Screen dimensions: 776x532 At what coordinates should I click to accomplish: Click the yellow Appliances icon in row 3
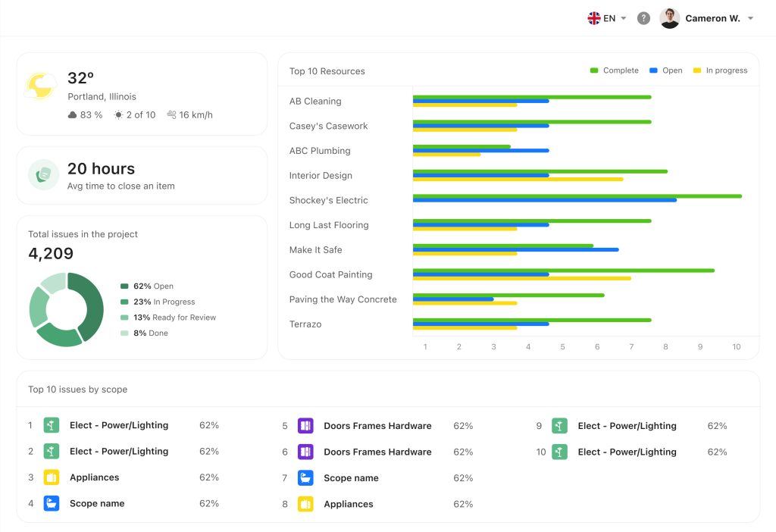tap(52, 477)
